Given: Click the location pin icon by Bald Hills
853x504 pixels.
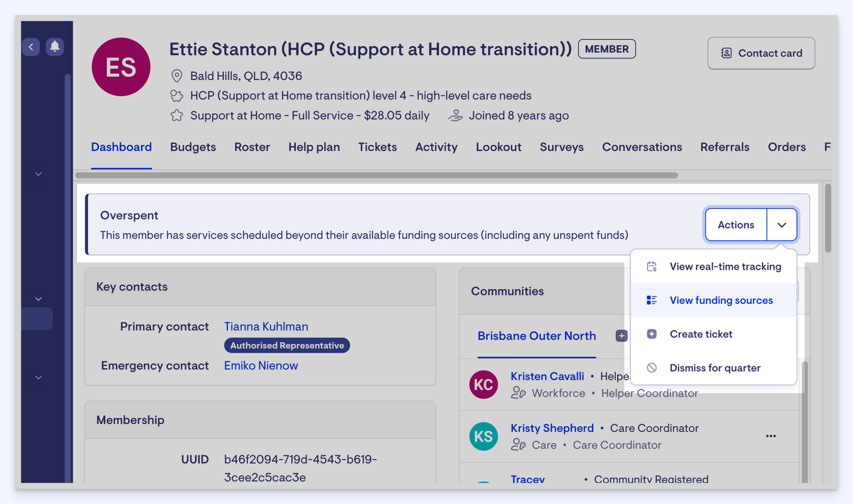Looking at the screenshot, I should tap(177, 76).
